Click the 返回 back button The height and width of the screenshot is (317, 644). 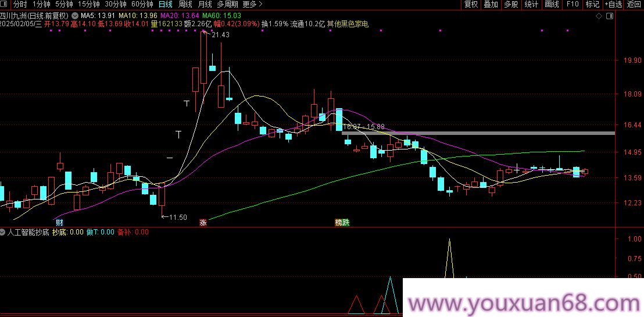tap(634, 5)
